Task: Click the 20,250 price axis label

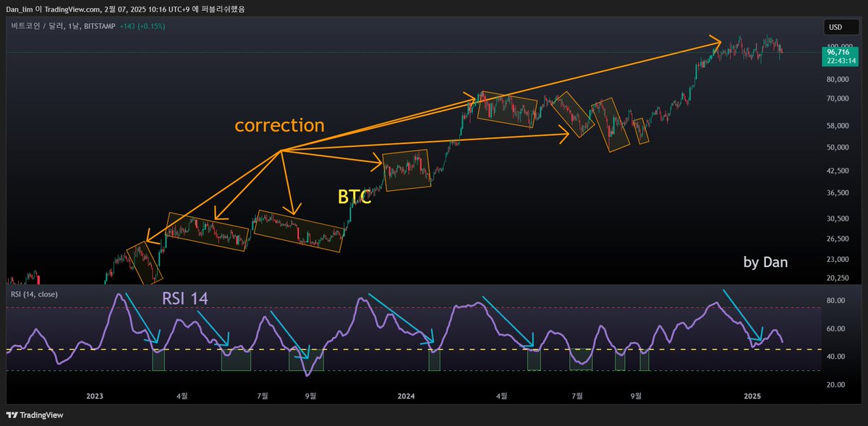Action: 838,278
